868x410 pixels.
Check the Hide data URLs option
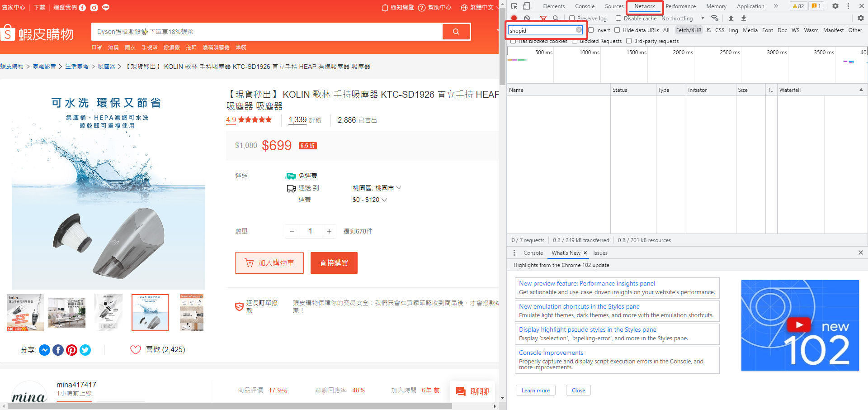pyautogui.click(x=617, y=30)
